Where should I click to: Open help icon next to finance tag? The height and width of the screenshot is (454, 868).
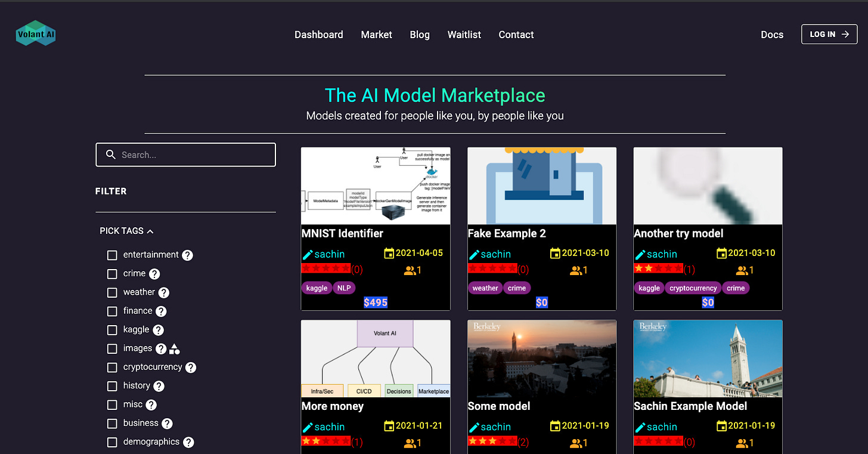[161, 311]
